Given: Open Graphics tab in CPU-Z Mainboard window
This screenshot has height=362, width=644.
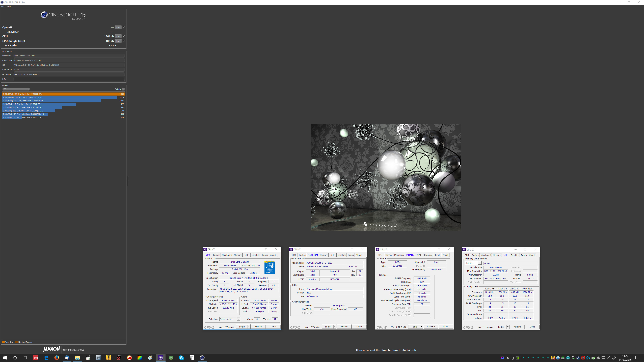Looking at the screenshot, I should tap(341, 255).
